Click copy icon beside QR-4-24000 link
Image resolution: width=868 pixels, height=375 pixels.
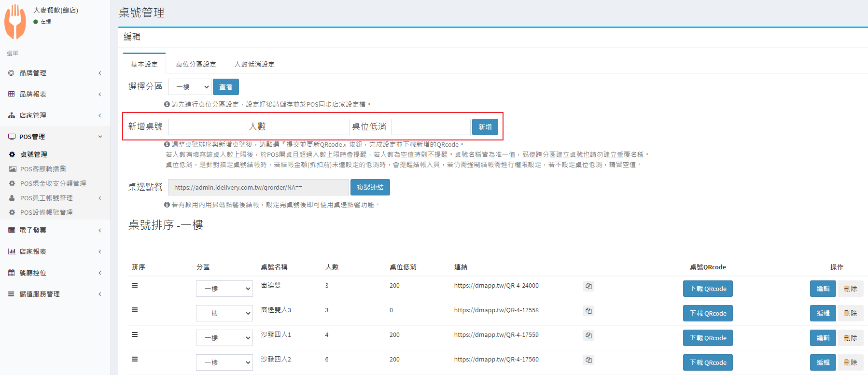[x=588, y=286]
